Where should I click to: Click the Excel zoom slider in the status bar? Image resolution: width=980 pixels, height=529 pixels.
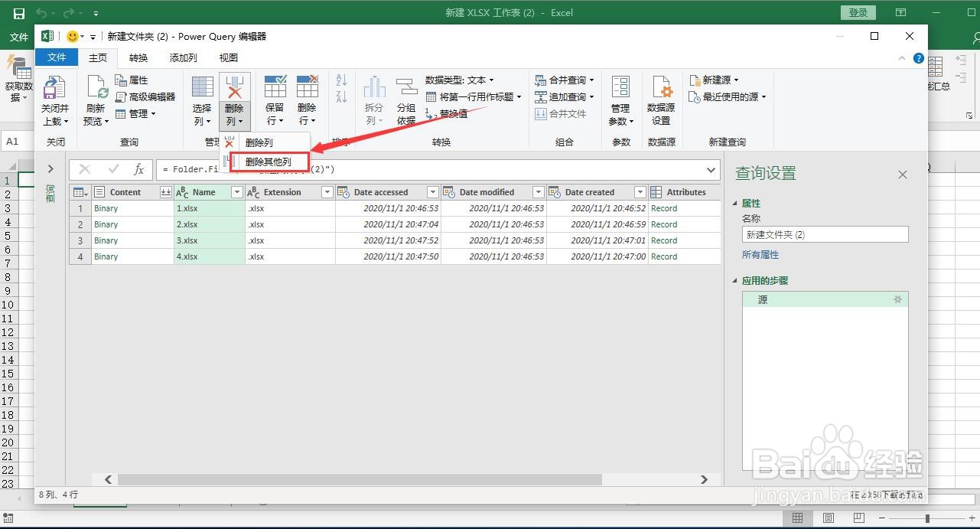pyautogui.click(x=926, y=518)
